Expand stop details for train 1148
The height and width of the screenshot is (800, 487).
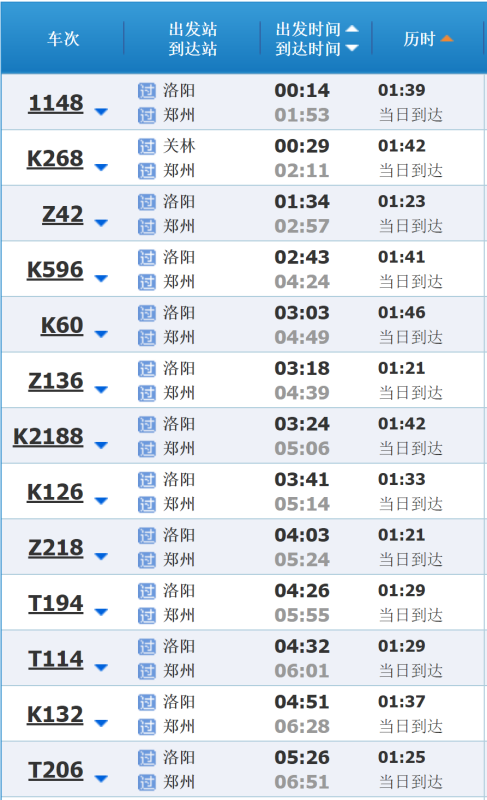coord(101,112)
